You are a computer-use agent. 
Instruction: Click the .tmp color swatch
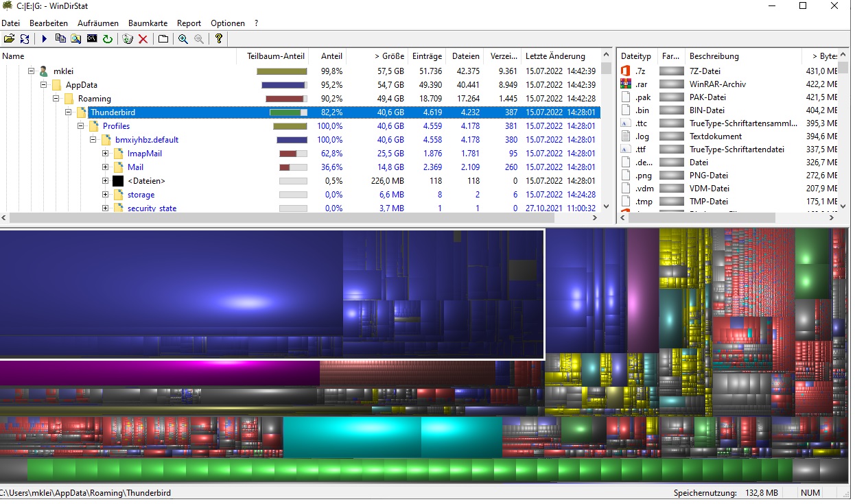672,201
